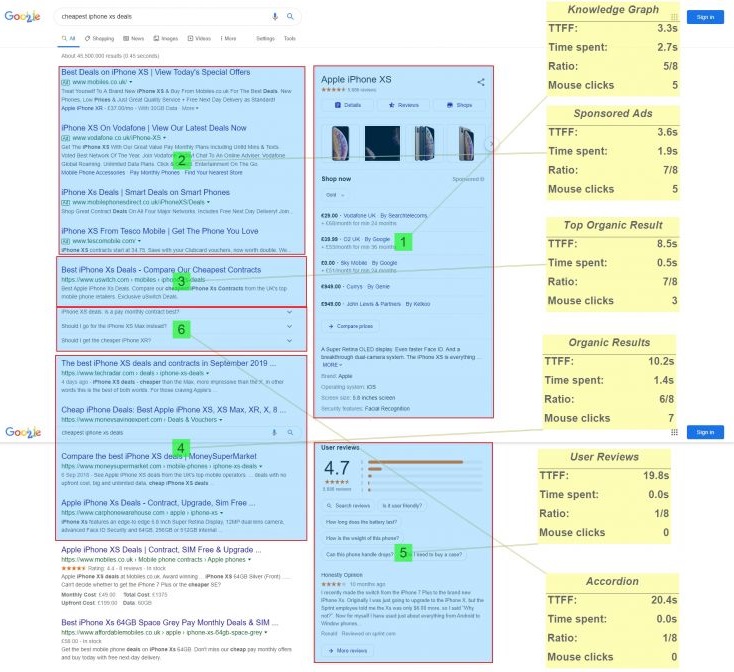Click the Search reviews magnifier chip
The image size is (734, 672).
click(x=348, y=506)
